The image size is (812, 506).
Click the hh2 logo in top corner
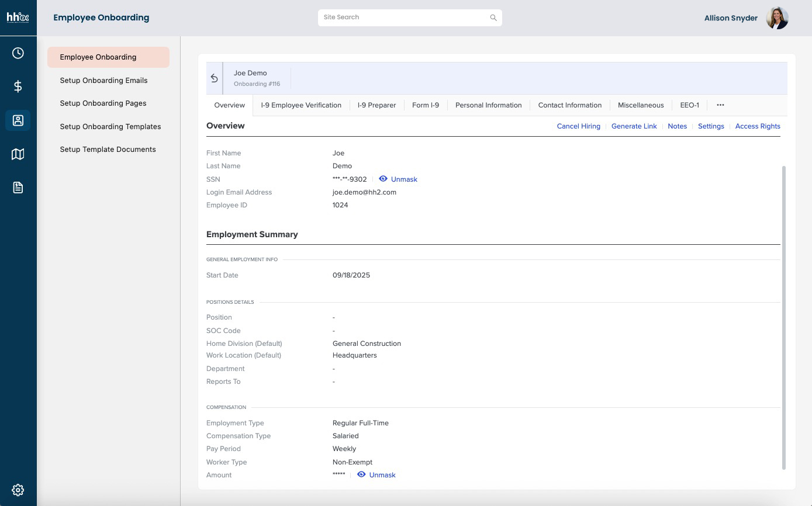[18, 17]
